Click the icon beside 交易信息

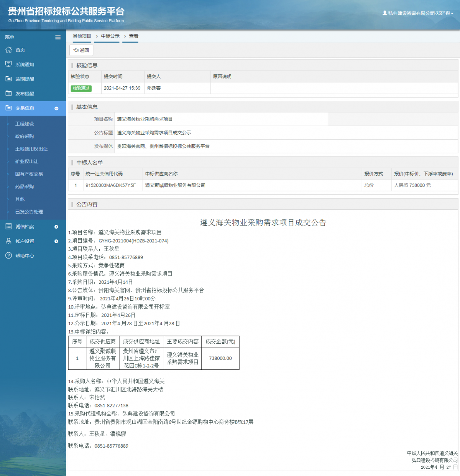(8, 108)
